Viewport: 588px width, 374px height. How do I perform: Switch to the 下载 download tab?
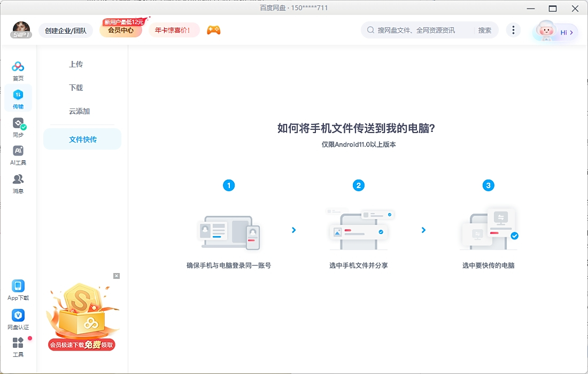pyautogui.click(x=75, y=87)
